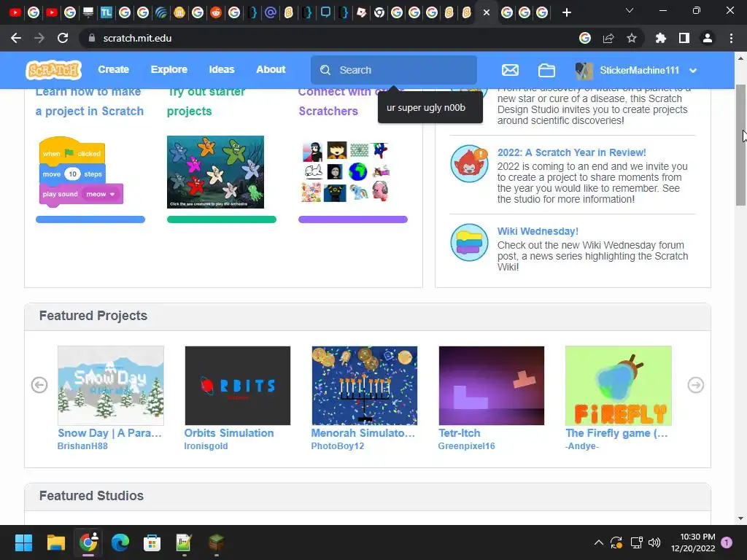Open the Windows Start menu
This screenshot has height=560, width=747.
(23, 542)
